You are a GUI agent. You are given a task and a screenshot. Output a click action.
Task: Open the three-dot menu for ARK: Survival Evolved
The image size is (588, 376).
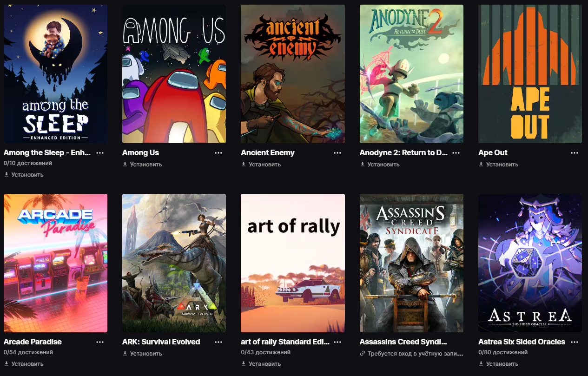point(218,342)
